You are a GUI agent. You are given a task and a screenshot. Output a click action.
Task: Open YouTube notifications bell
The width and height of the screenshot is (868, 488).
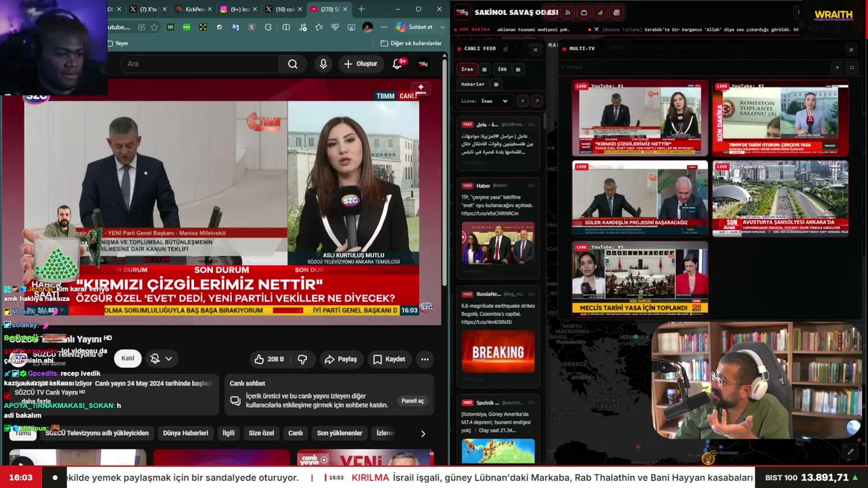click(397, 64)
